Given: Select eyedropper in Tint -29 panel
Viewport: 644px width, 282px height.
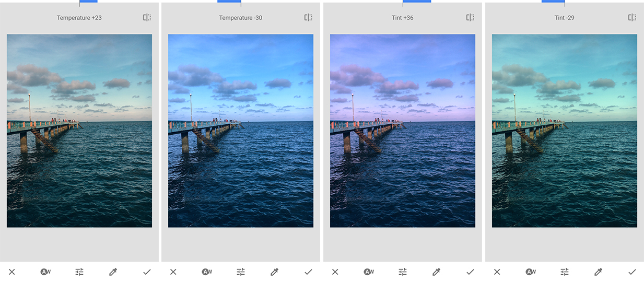Looking at the screenshot, I should coord(598,272).
